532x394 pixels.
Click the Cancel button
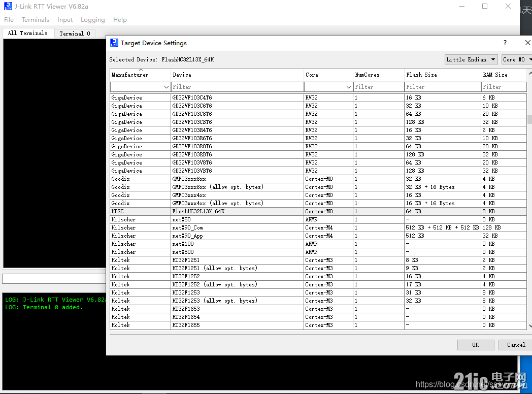tap(516, 345)
